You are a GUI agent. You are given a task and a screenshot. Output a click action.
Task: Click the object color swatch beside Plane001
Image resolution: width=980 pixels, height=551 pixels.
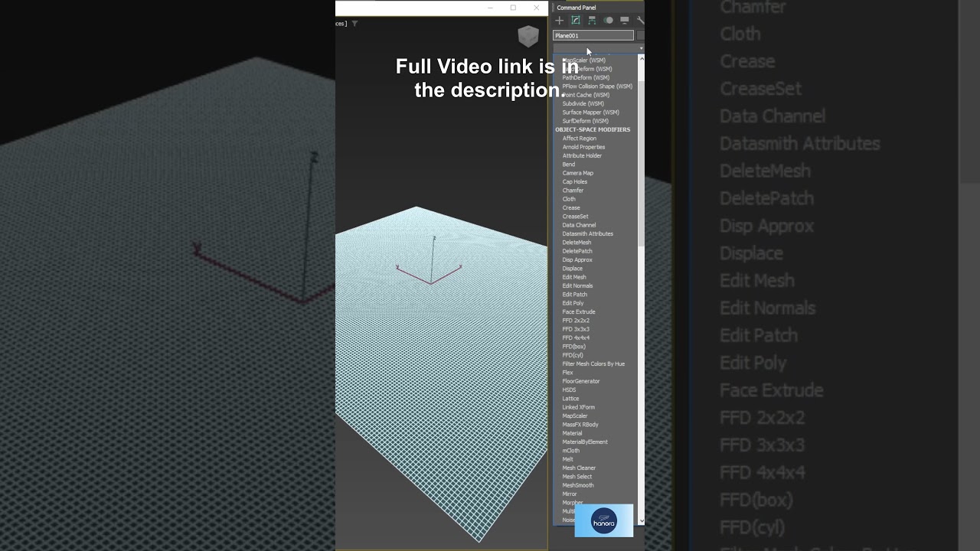click(x=640, y=35)
